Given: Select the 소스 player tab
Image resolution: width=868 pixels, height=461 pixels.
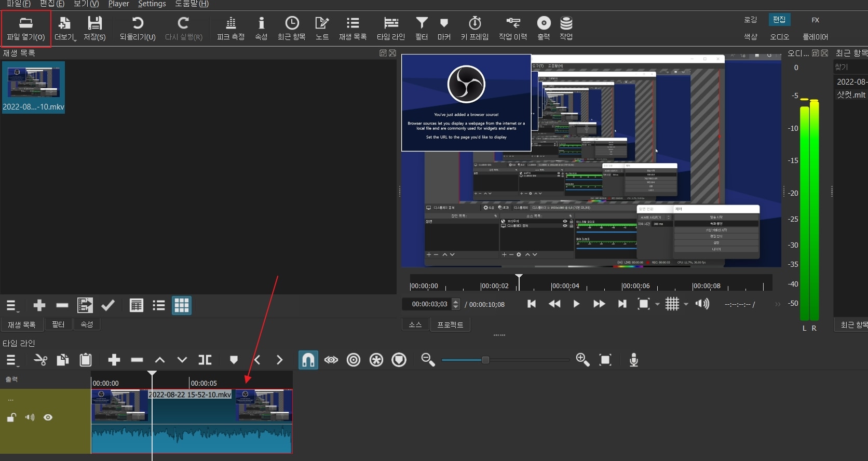Looking at the screenshot, I should [415, 324].
